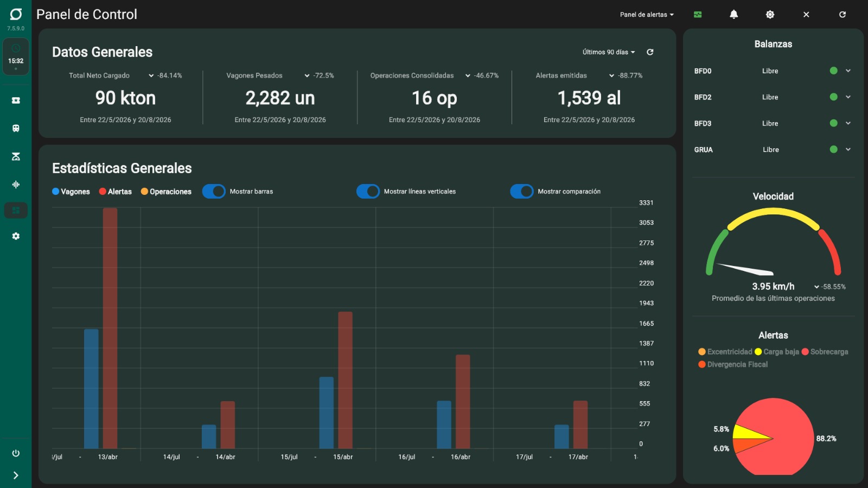Viewport: 868px width, 488px height.
Task: Click the GRUA scale name
Action: [x=703, y=150]
